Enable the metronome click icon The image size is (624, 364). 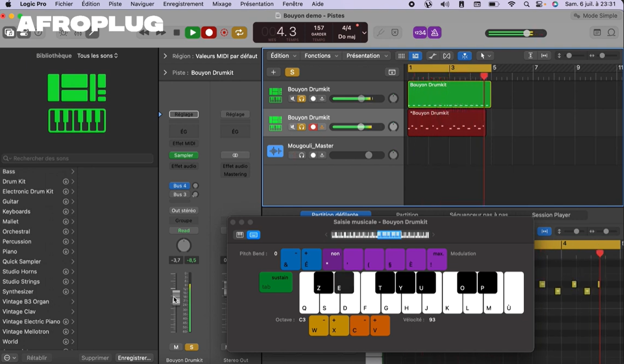435,32
